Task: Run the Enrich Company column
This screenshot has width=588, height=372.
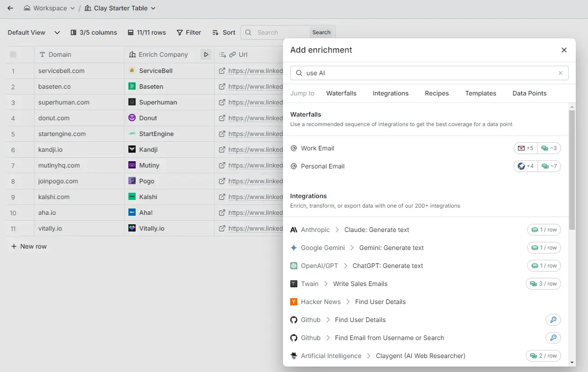Action: coord(206,54)
